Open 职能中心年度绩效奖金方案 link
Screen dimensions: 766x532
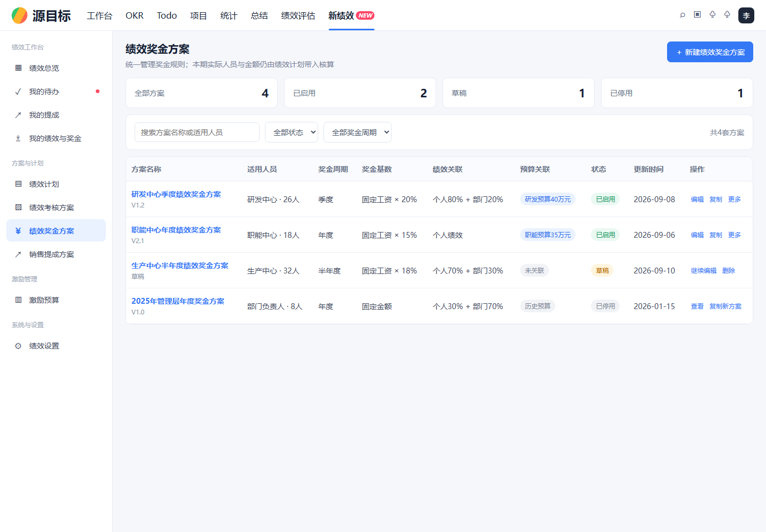point(176,230)
